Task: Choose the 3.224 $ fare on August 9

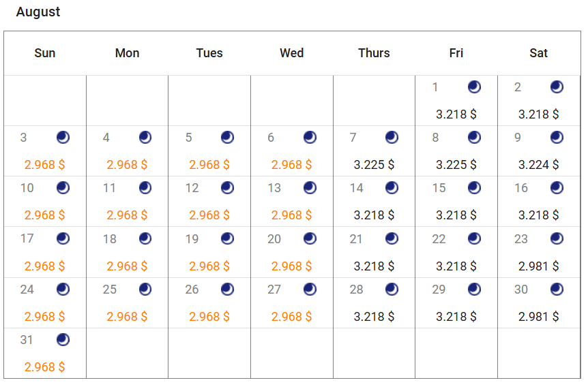Action: click(538, 165)
